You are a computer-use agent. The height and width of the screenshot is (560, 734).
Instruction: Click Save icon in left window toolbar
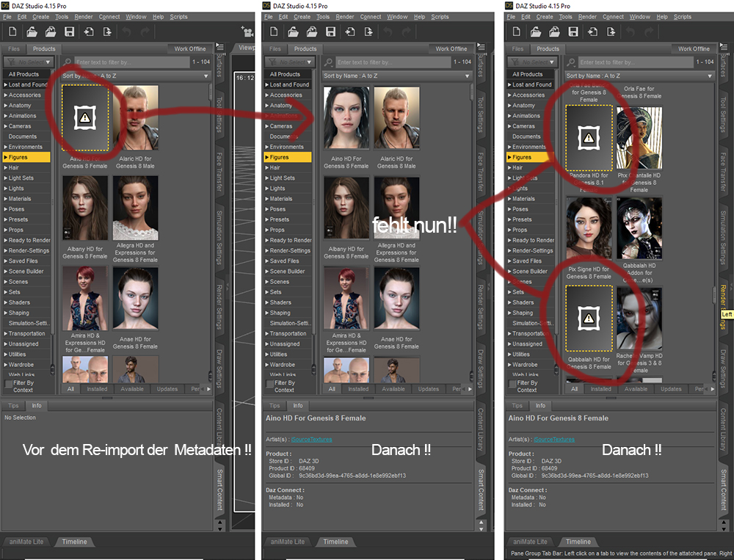69,32
